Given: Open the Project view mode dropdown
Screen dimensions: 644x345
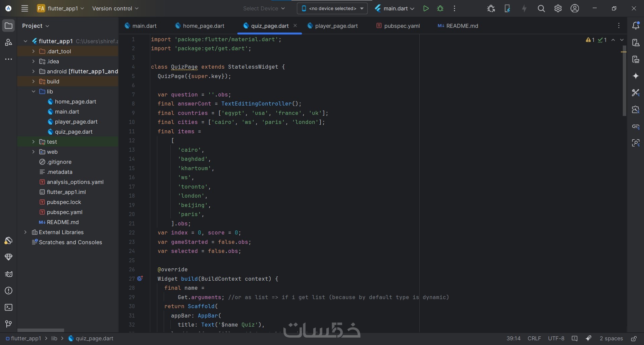Looking at the screenshot, I should coord(36,26).
